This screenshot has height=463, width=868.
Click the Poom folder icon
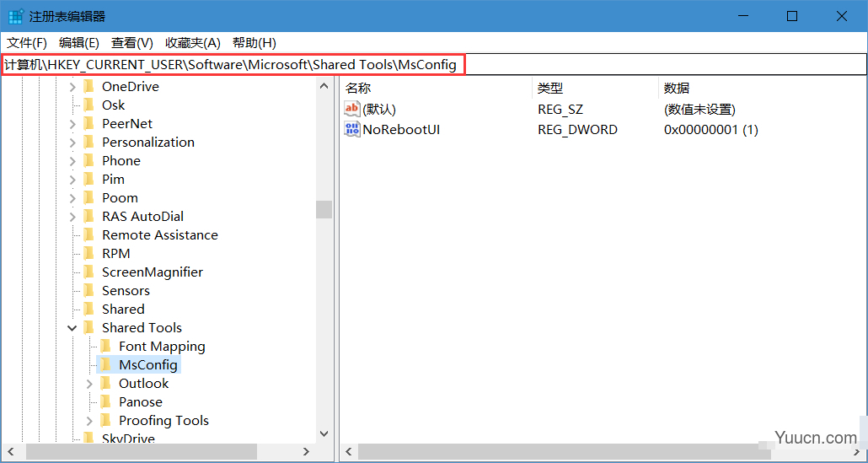coord(88,197)
